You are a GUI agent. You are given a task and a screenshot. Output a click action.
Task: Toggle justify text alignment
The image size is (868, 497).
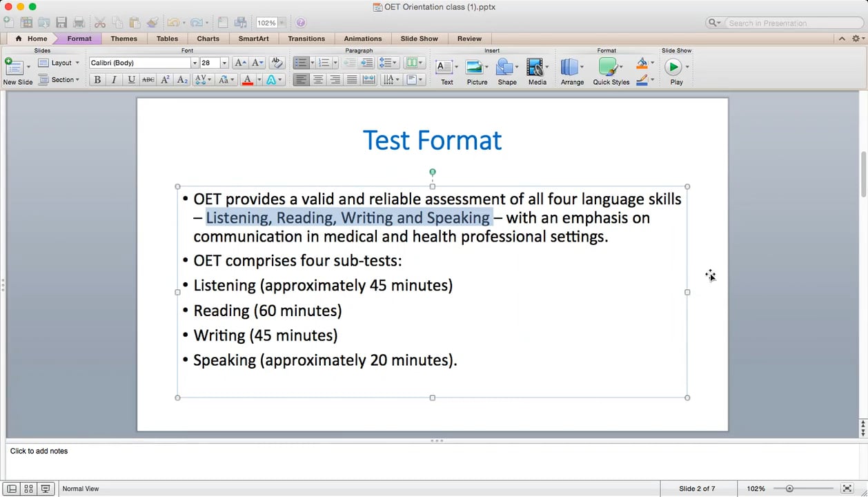352,80
